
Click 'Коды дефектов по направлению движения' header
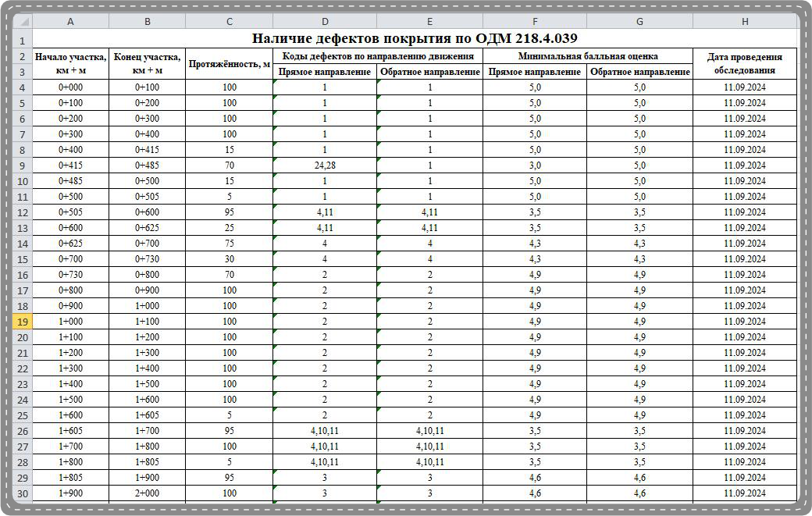[x=378, y=56]
